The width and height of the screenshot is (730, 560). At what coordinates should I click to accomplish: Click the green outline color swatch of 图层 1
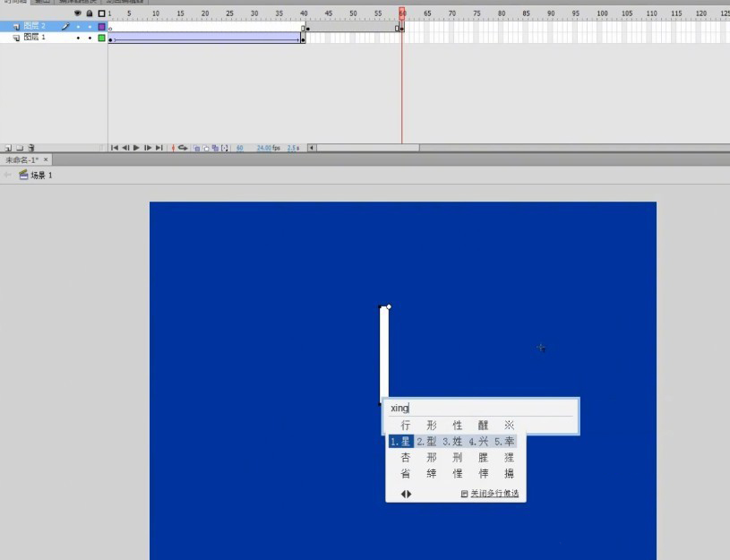(101, 38)
